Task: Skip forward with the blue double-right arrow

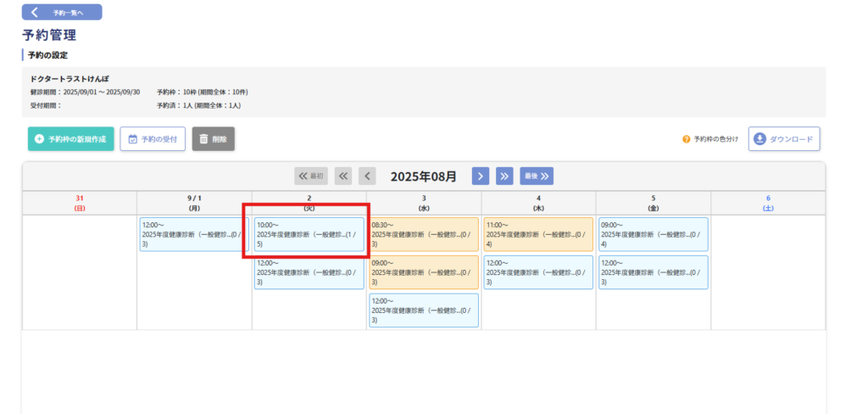Action: click(504, 176)
